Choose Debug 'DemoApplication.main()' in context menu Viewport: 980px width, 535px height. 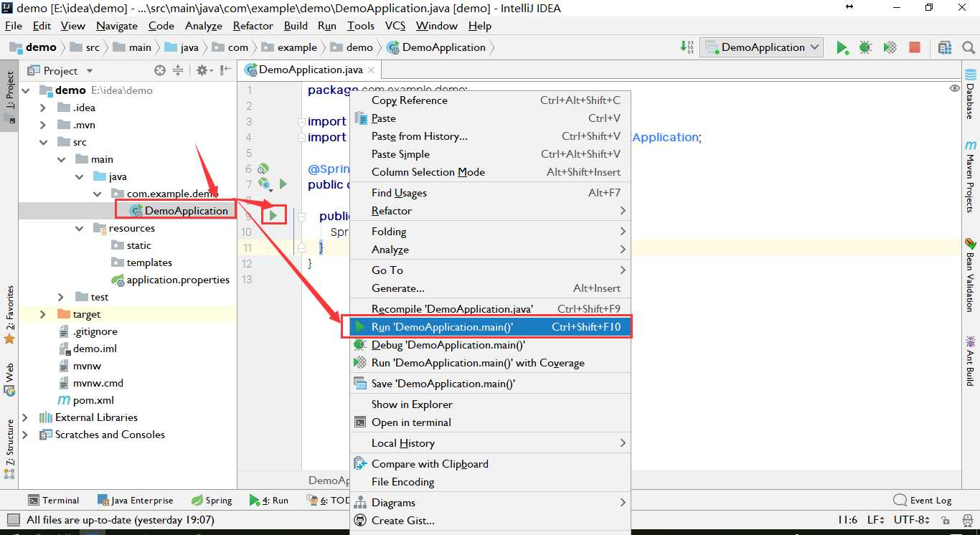pyautogui.click(x=490, y=345)
